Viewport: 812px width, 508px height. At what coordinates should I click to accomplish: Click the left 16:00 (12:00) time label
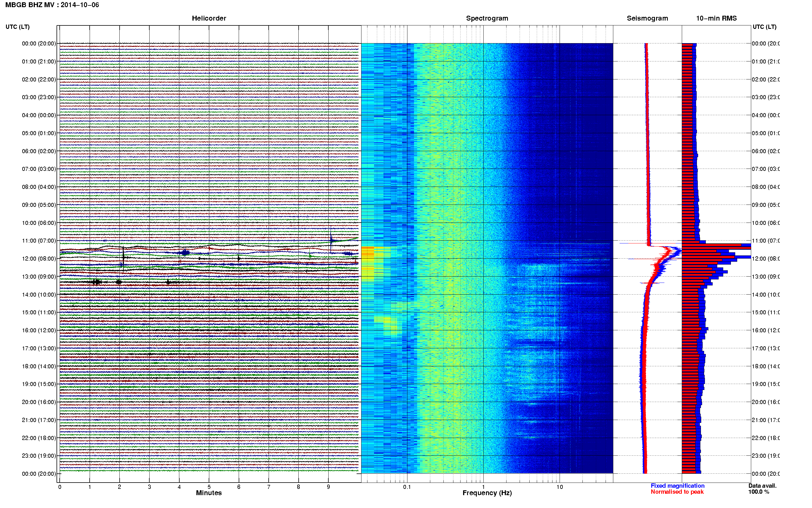(x=39, y=331)
